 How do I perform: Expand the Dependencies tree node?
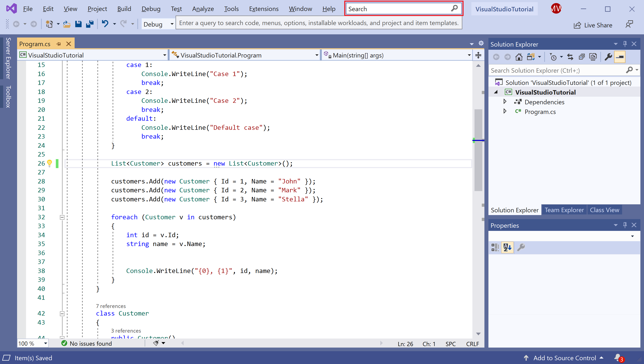[x=505, y=102]
